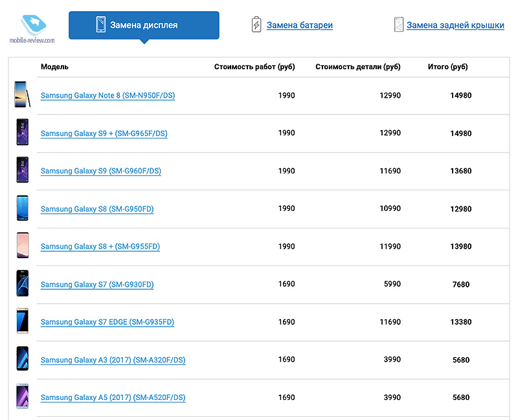Click the pink Galaxy S8 + phone thumbnail
Viewport: 518px width, 420px height.
[x=23, y=245]
